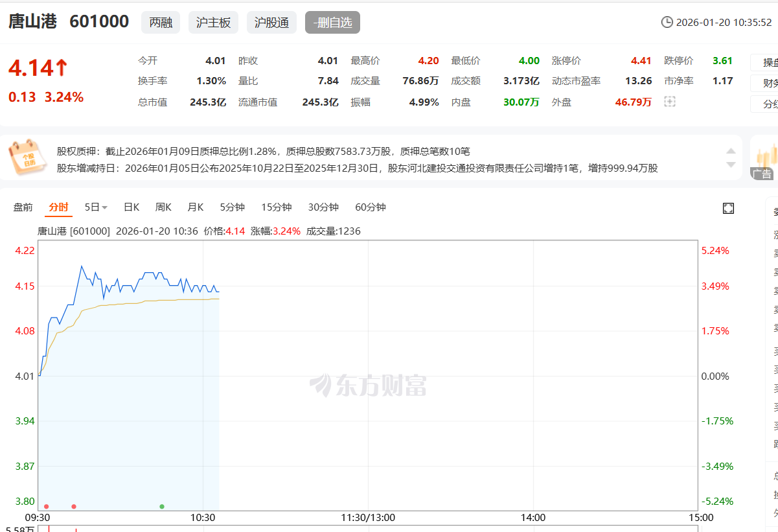Click the 动态市盈率 value 13.26

tap(639, 81)
